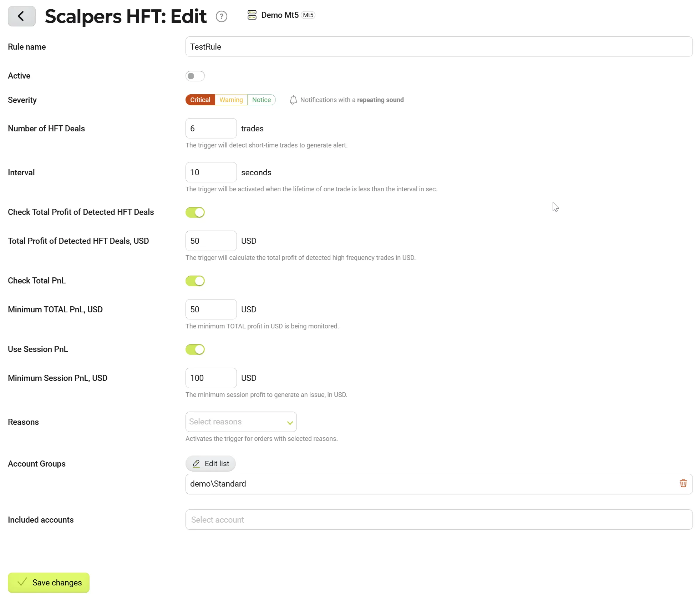
Task: Click the Rule name input field
Action: point(439,47)
